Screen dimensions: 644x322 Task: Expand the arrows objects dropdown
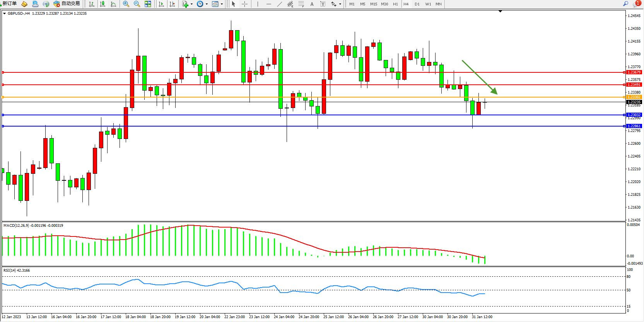click(x=340, y=4)
